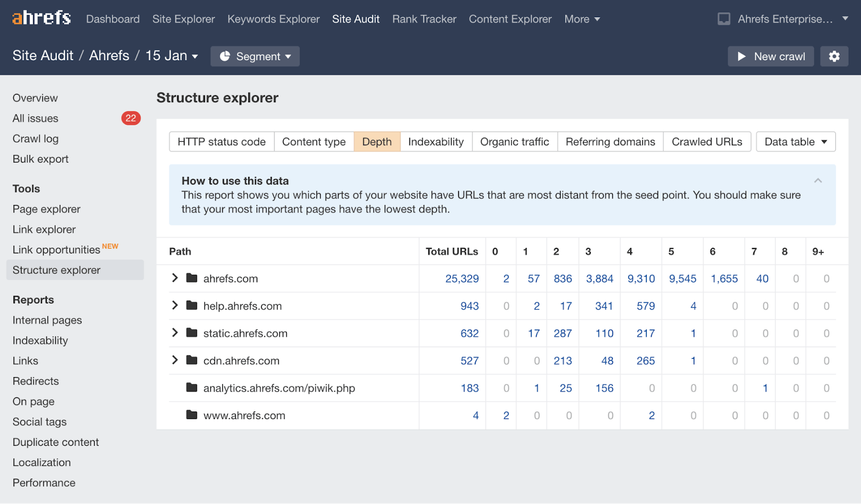861x504 pixels.
Task: Expand the ahrefs.com path row
Action: click(175, 278)
